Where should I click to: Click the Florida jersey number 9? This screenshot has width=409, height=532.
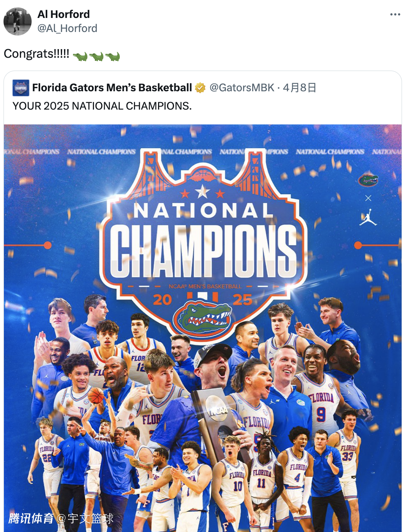click(x=321, y=413)
